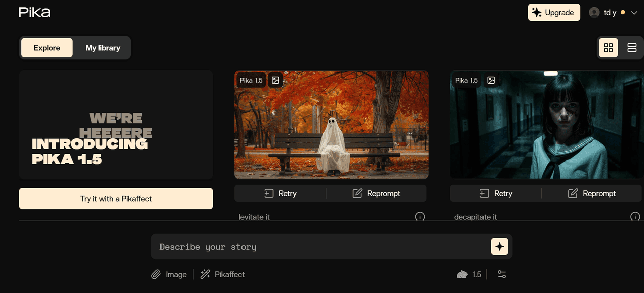The width and height of the screenshot is (644, 293).
Task: Show info for the decapitate it video
Action: point(635,217)
